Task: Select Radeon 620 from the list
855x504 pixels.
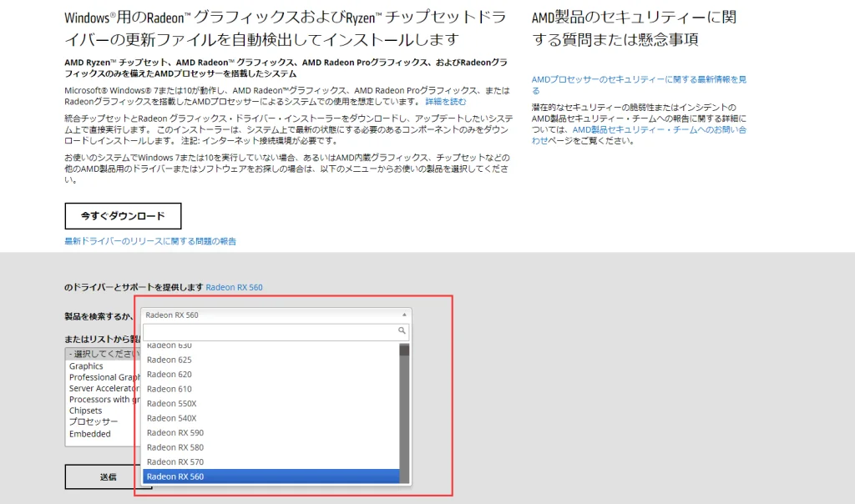Action: [x=271, y=375]
